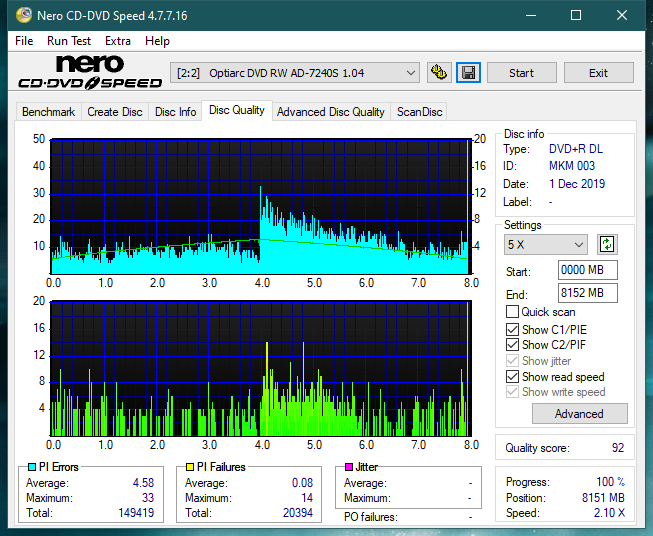Image resolution: width=653 pixels, height=536 pixels.
Task: Toggle the Show jitter checkbox
Action: pos(512,361)
